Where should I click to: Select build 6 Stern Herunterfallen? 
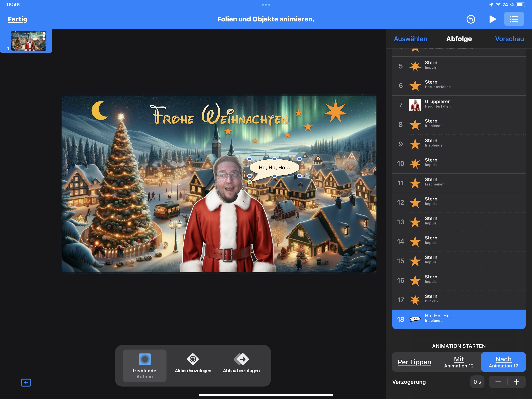pyautogui.click(x=459, y=86)
